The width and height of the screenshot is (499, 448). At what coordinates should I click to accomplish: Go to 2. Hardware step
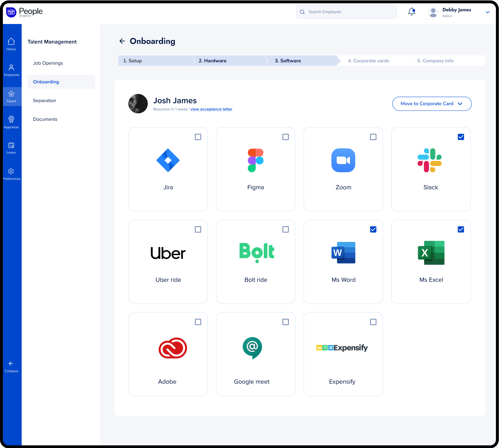click(x=212, y=61)
